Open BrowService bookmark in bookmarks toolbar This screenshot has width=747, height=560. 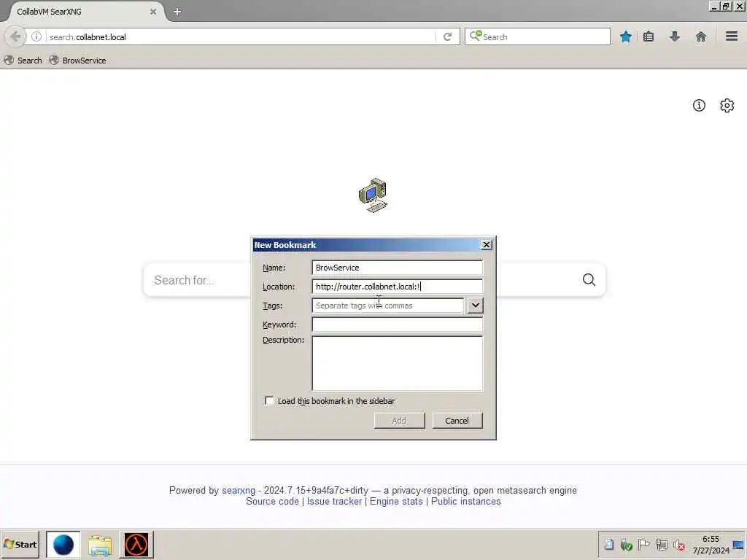point(77,61)
